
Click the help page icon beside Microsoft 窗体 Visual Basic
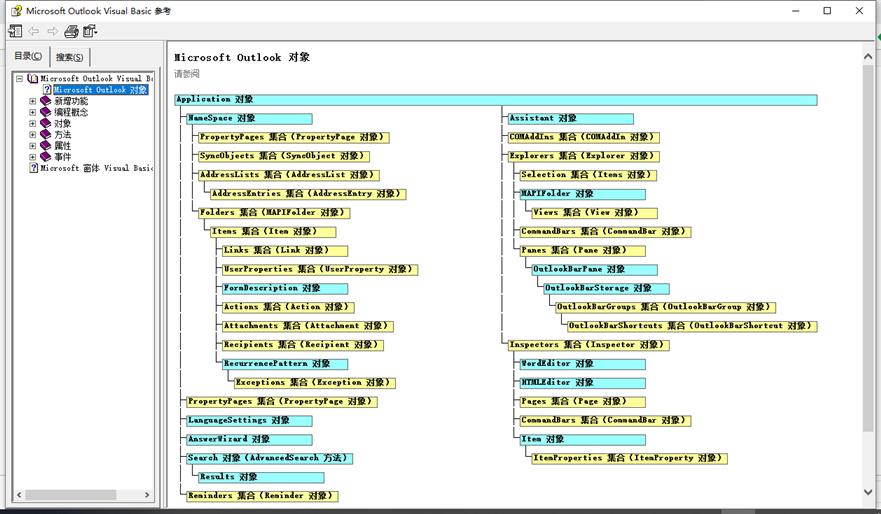pyautogui.click(x=34, y=168)
